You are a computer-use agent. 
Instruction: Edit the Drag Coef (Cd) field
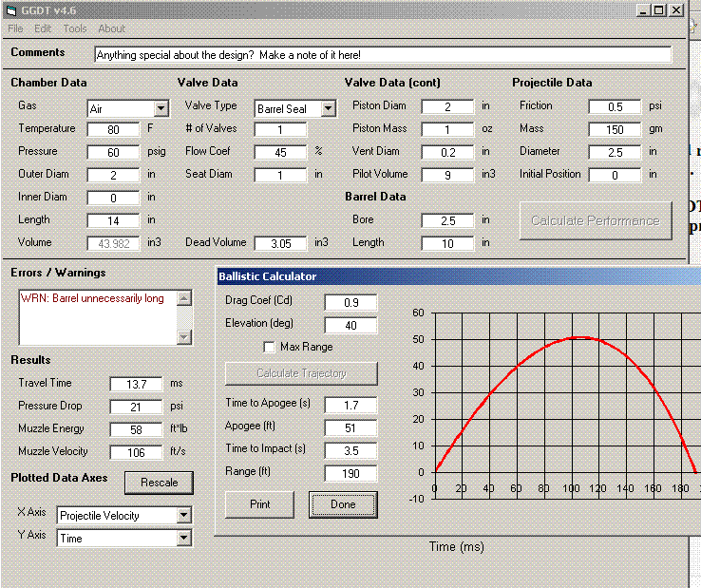point(350,302)
